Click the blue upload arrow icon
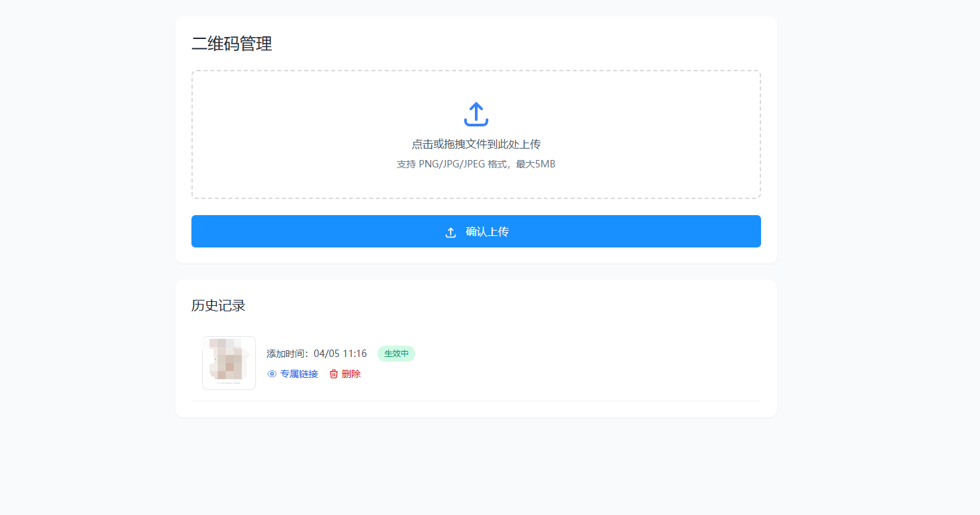Screen dimensions: 980x515 [476, 114]
